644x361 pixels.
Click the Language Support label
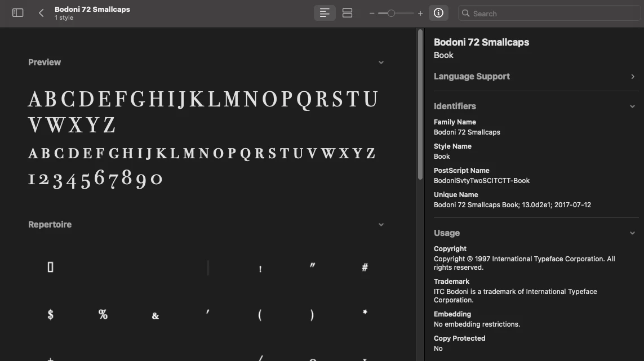(472, 77)
